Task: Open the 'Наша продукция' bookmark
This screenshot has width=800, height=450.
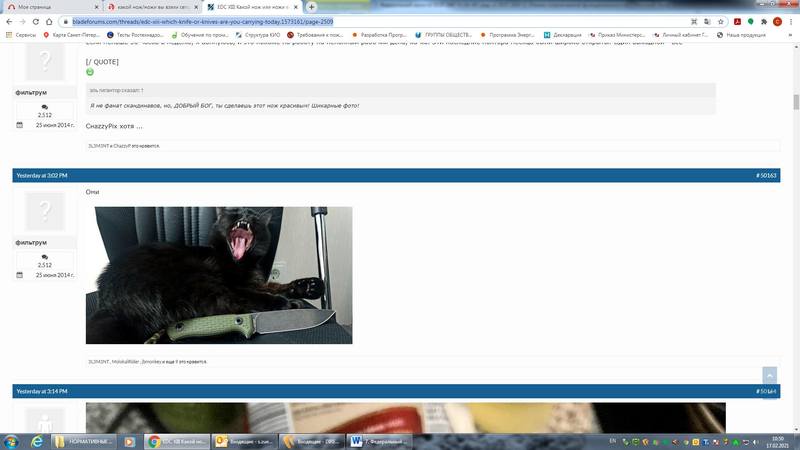Action: (x=741, y=35)
